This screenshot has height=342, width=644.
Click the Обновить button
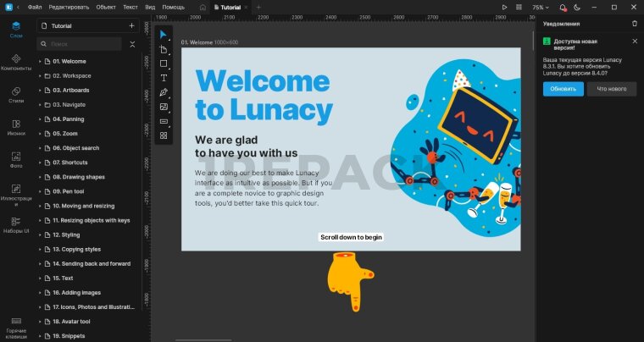[x=563, y=89]
